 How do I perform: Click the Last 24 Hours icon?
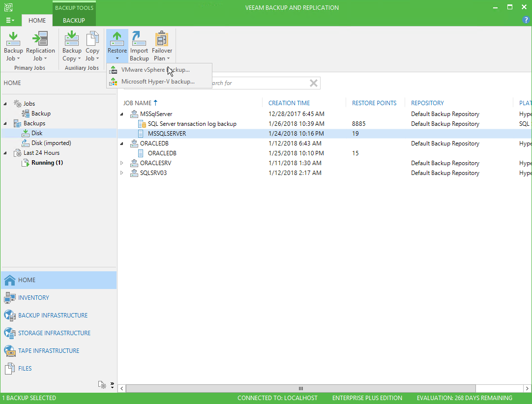[x=17, y=153]
